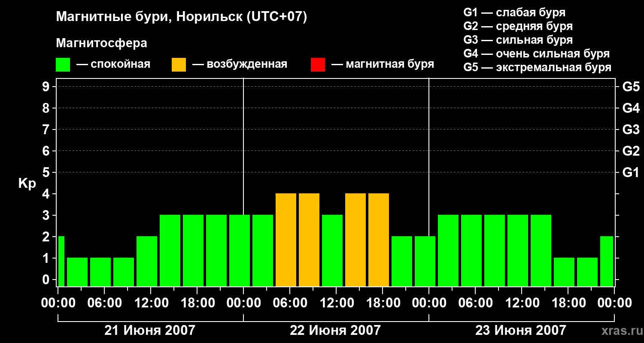Click the '— возбужденная' legend label
Screen dimensions: 644x343
point(240,64)
